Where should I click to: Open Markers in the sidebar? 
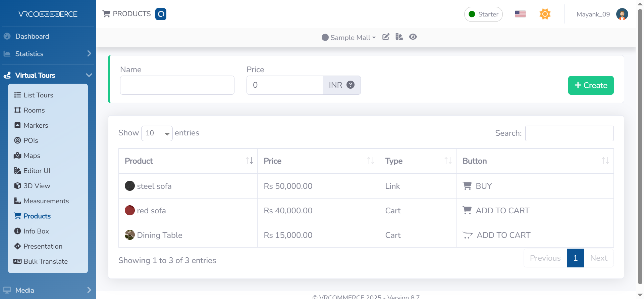[x=36, y=125]
